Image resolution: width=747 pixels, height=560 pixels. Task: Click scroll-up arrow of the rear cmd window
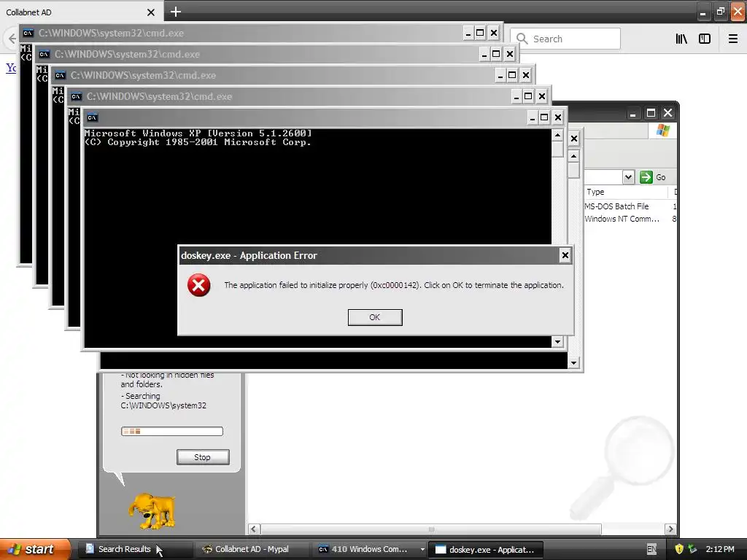(573, 156)
